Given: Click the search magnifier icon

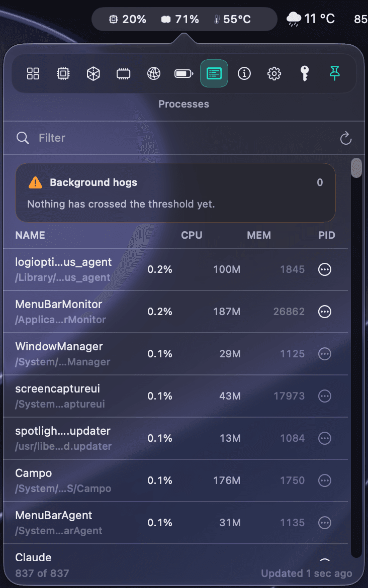Looking at the screenshot, I should coord(23,138).
